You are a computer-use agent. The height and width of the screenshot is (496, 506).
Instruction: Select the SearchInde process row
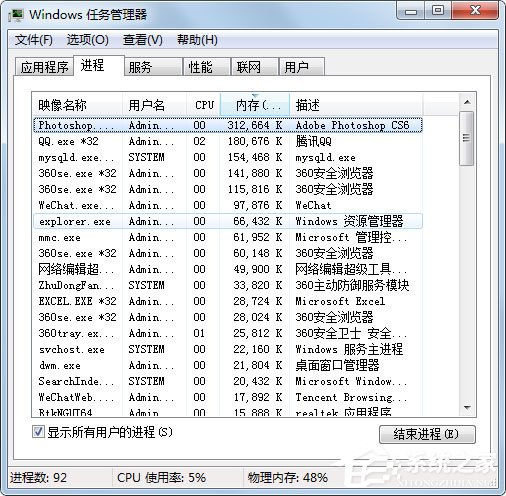tap(228, 381)
